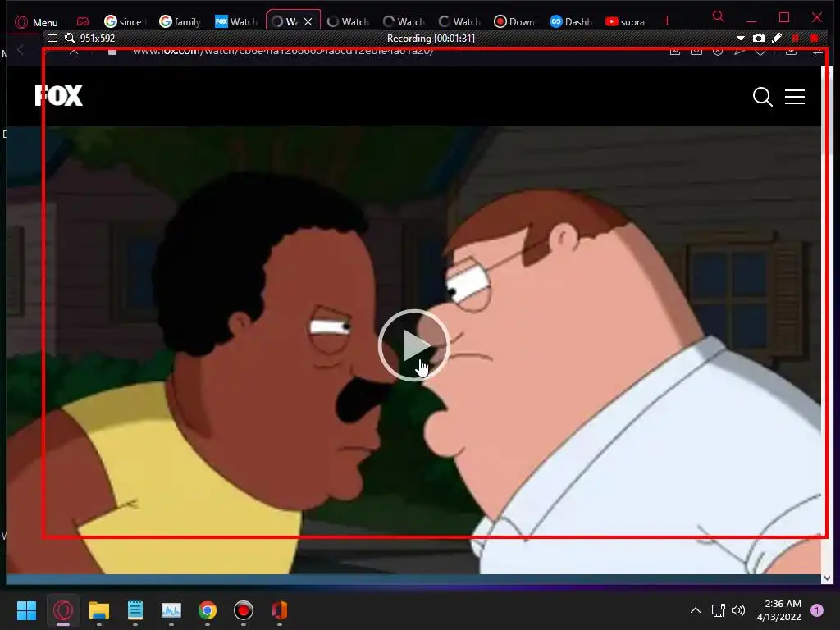Switch to the FOX-logo 'Watch' tab
The width and height of the screenshot is (840, 630).
click(236, 21)
